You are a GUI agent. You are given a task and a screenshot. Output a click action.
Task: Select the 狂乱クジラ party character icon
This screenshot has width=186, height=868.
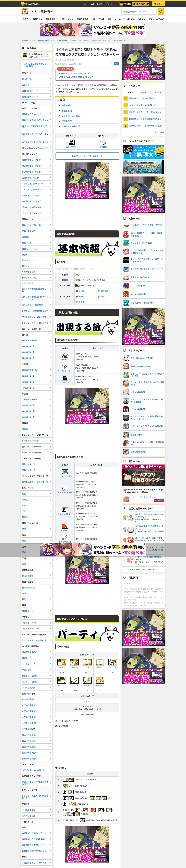coord(61,680)
